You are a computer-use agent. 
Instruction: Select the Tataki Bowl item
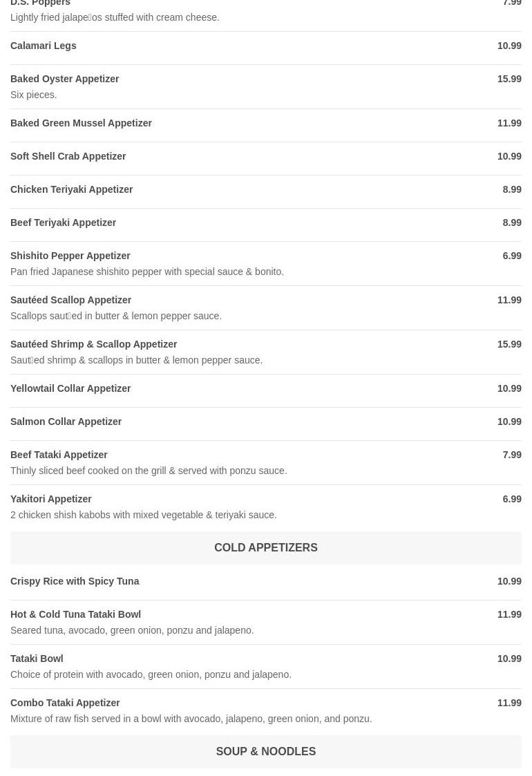coord(37,659)
